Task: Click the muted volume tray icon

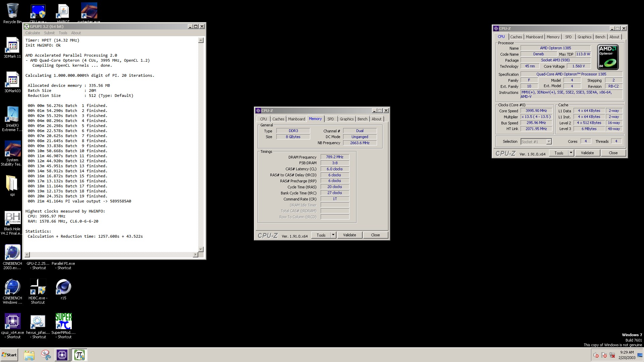Action: pyautogui.click(x=596, y=355)
